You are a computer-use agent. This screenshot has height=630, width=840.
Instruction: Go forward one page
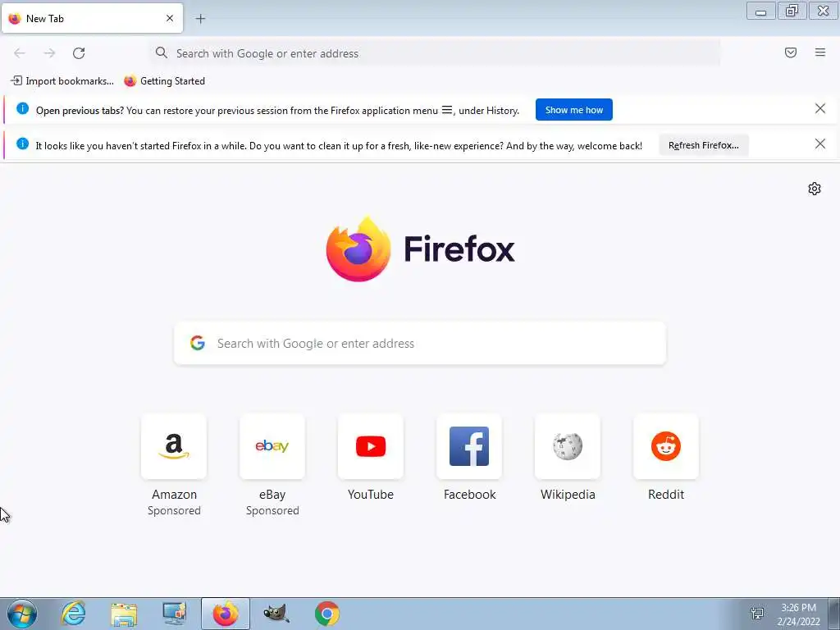point(49,53)
